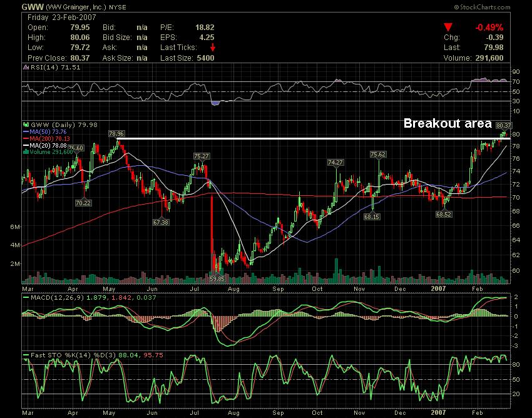This screenshot has height=418, width=532.
Task: Click the "Bid Size:" label
Action: pyautogui.click(x=117, y=38)
